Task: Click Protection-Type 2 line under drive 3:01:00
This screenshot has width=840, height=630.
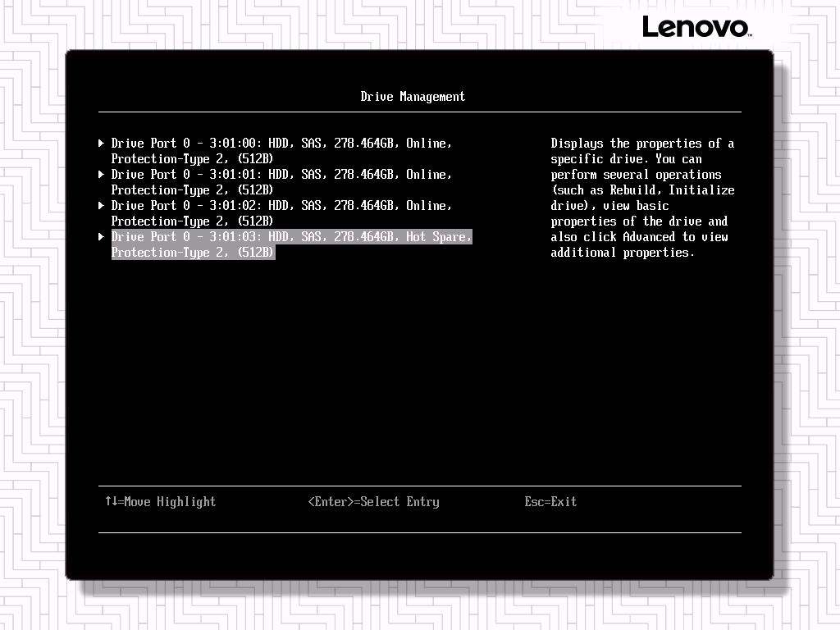Action: (x=192, y=159)
